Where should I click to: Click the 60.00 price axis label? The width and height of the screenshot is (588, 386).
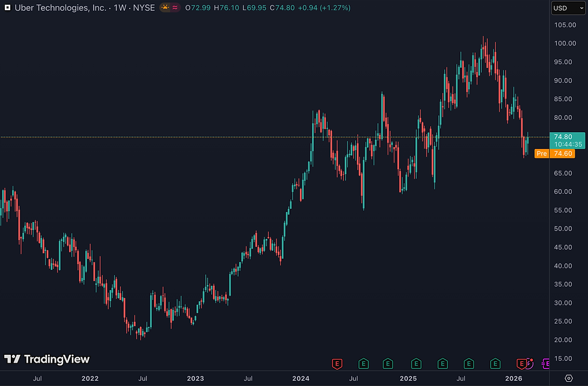pos(563,191)
